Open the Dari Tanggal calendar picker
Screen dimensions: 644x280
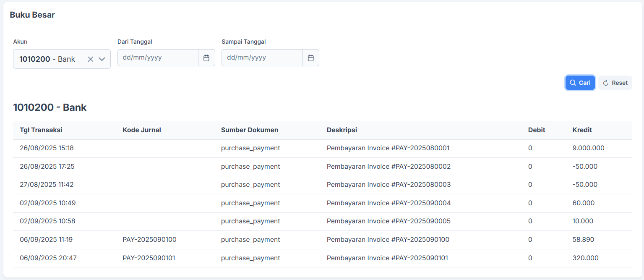pyautogui.click(x=206, y=58)
